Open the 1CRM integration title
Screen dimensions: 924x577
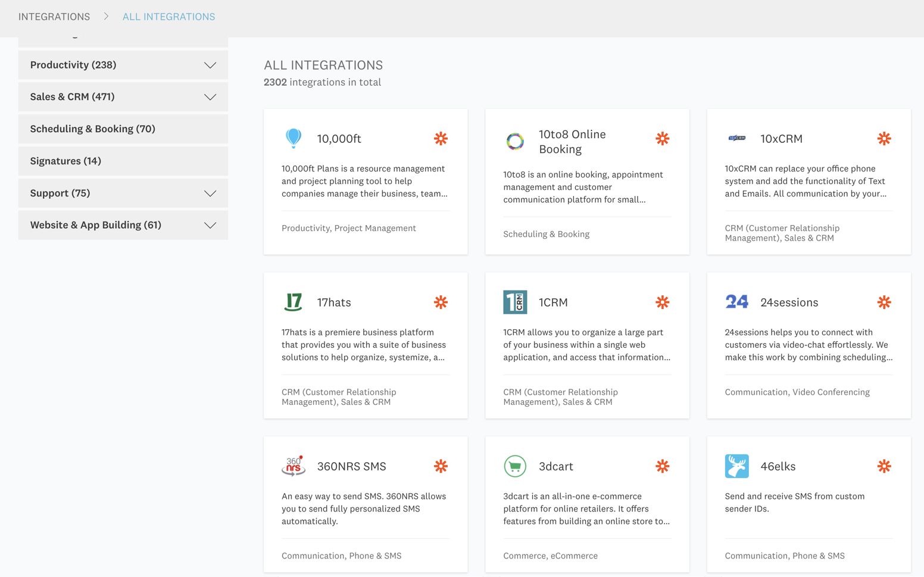[553, 302]
